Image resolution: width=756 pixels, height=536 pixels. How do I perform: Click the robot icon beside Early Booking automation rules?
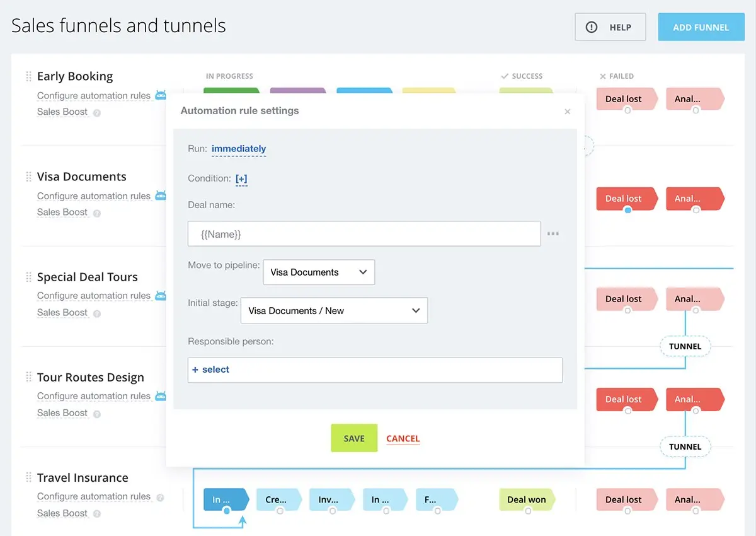[x=161, y=95]
